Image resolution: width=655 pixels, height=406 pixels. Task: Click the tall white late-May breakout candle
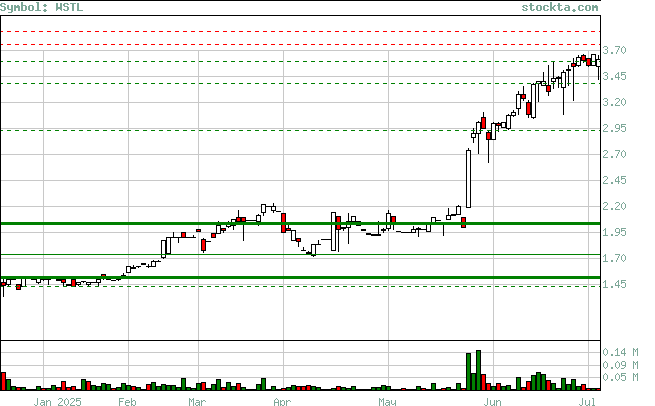pos(468,179)
